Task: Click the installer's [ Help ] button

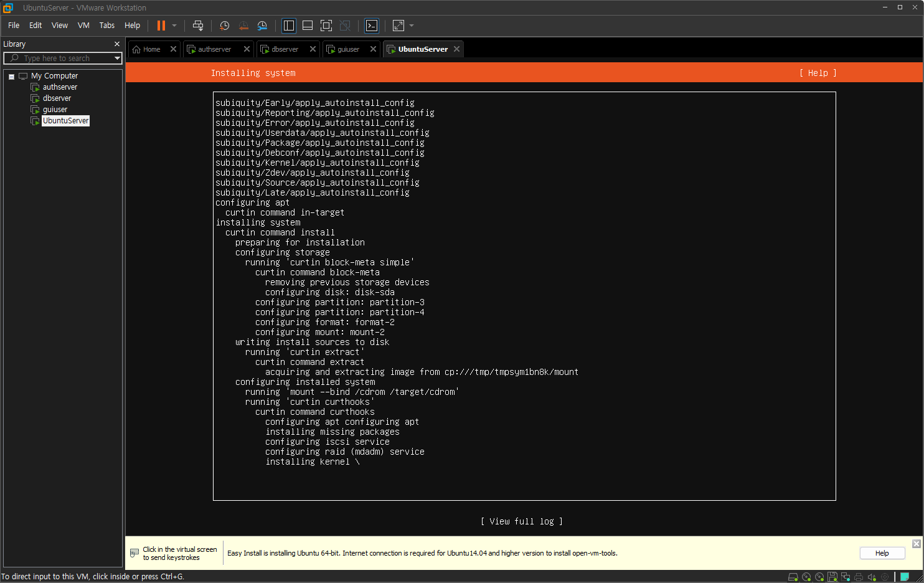Action: pos(818,73)
